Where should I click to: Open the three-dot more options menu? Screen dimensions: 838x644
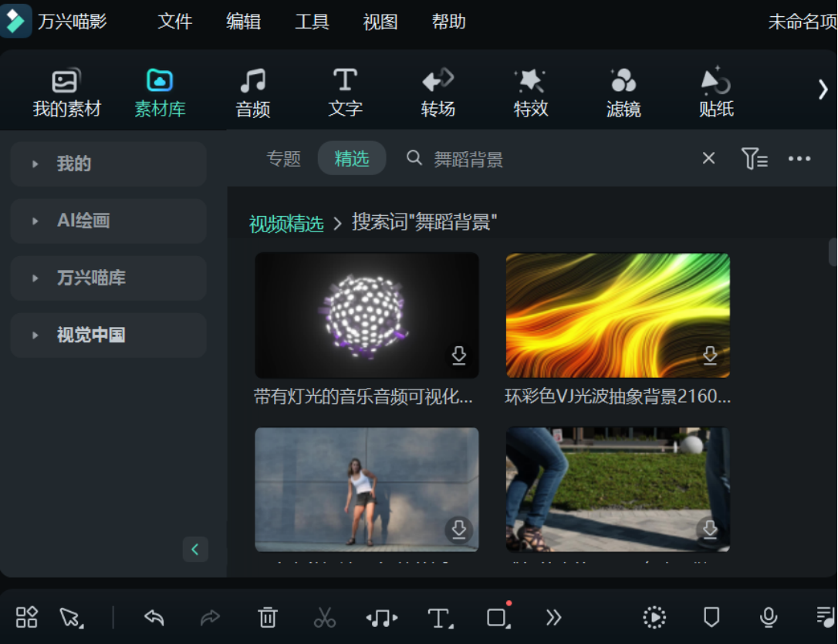pos(799,159)
